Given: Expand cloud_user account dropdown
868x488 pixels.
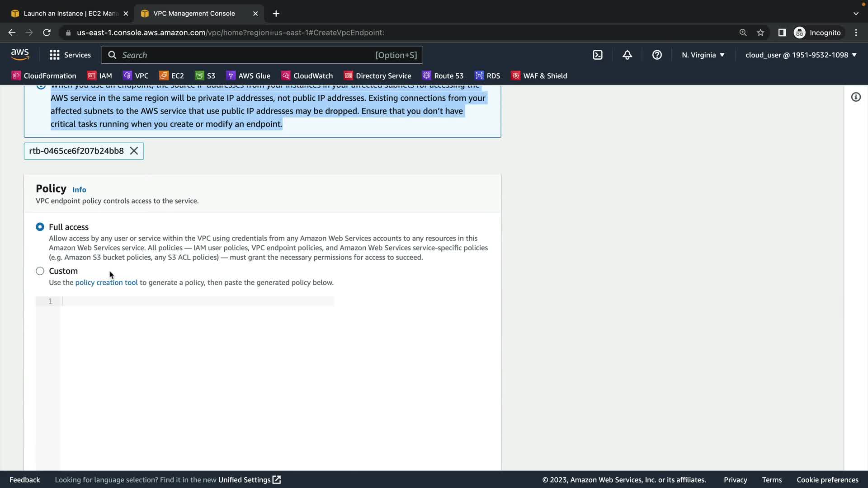Looking at the screenshot, I should tap(801, 55).
